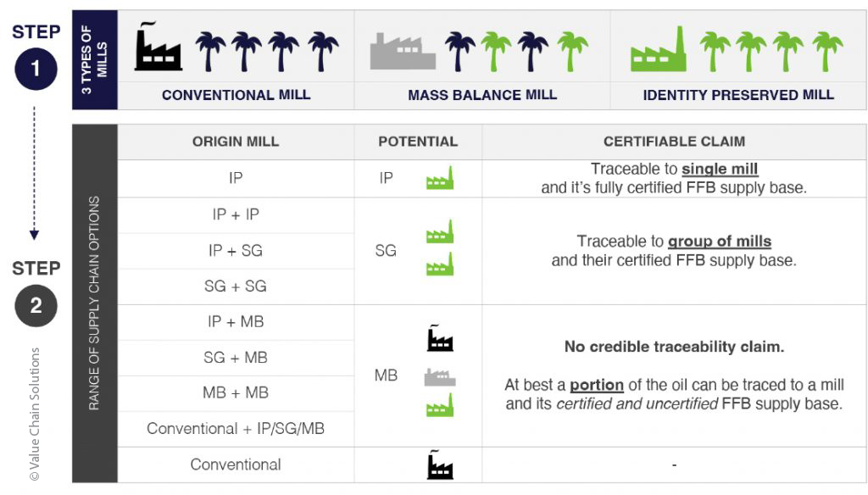
Task: Click the underlined 'single mill' text
Action: pos(720,169)
